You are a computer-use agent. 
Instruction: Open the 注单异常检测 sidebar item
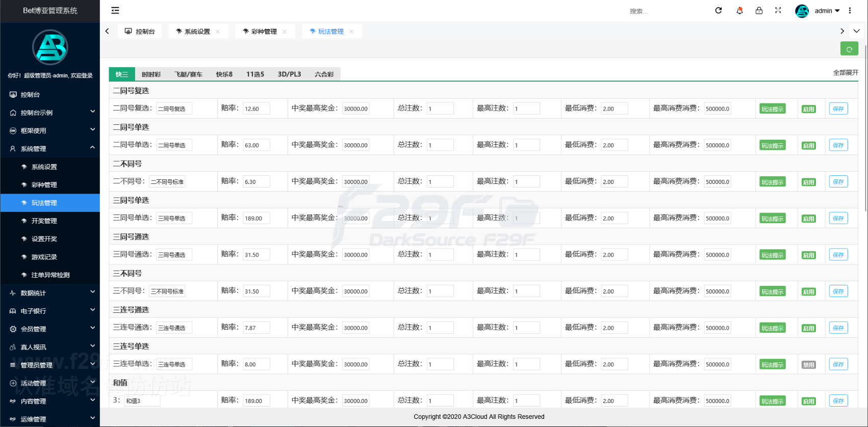[x=50, y=275]
